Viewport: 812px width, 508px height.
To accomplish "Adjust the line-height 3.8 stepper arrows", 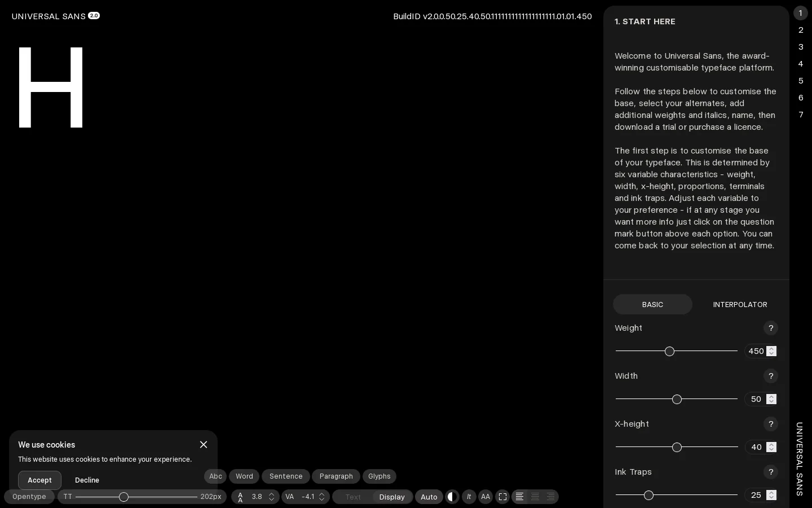I will [271, 497].
